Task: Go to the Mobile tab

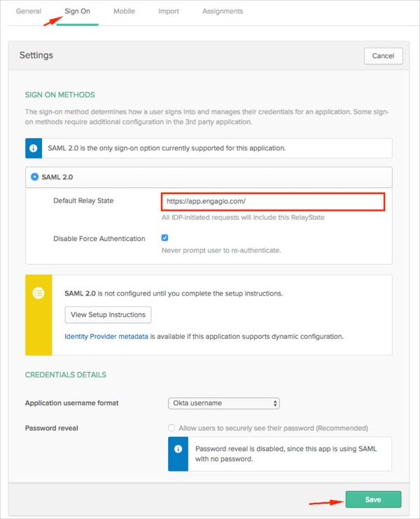Action: (124, 11)
